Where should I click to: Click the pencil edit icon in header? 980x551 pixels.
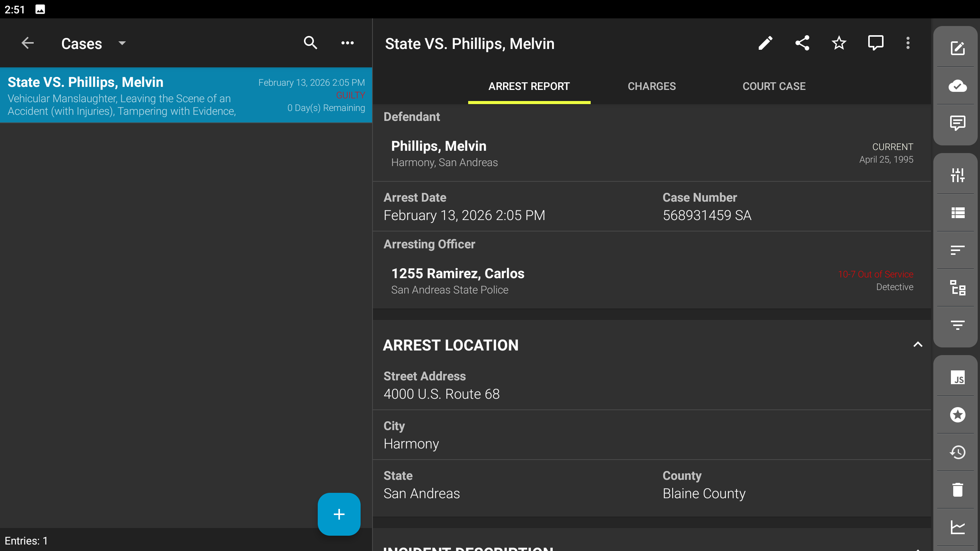(x=765, y=43)
